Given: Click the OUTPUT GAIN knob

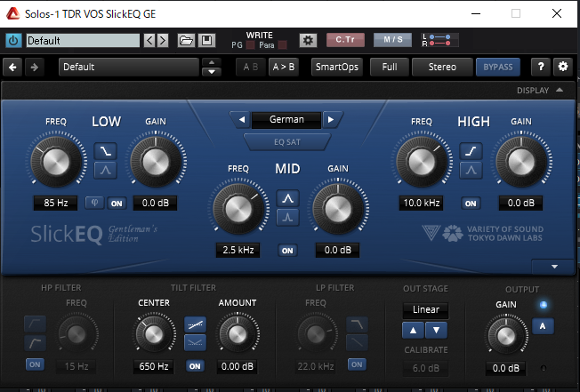Looking at the screenshot, I should coord(506,336).
